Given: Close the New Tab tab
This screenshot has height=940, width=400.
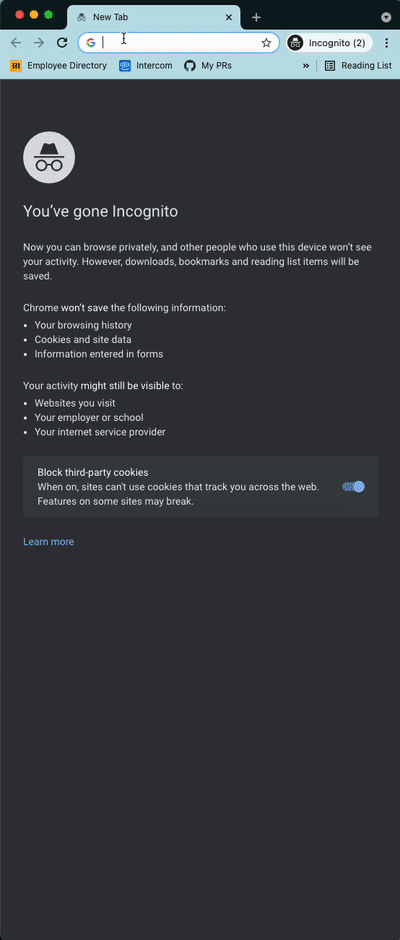Looking at the screenshot, I should (228, 17).
